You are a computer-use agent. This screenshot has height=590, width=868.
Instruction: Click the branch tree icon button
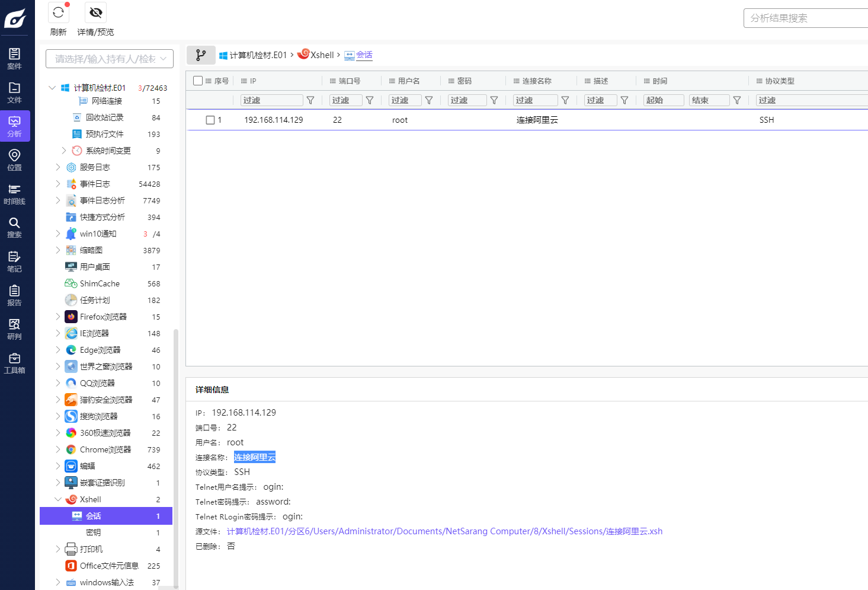pyautogui.click(x=201, y=55)
